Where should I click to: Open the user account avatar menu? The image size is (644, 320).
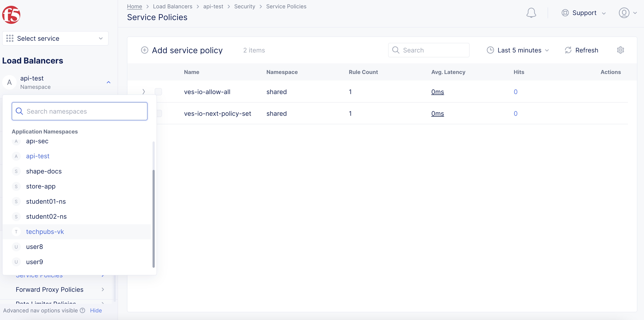tap(624, 13)
